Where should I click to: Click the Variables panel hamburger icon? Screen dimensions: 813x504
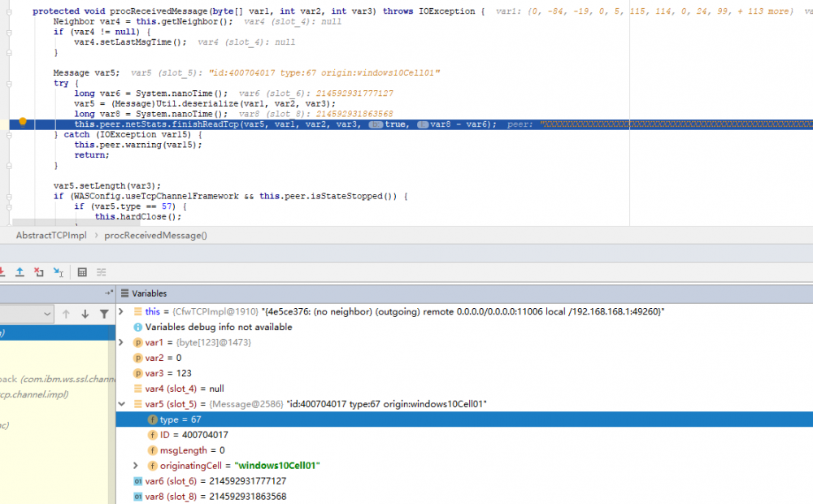tap(124, 293)
